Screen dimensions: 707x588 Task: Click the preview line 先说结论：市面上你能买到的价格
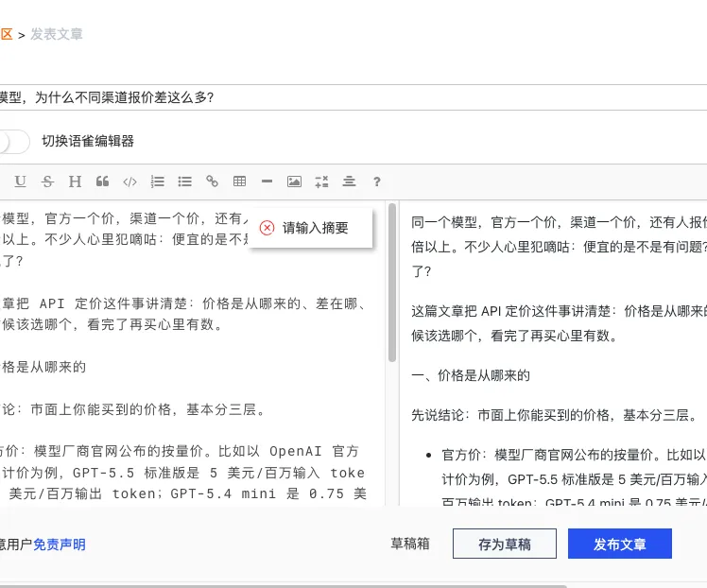click(x=555, y=415)
